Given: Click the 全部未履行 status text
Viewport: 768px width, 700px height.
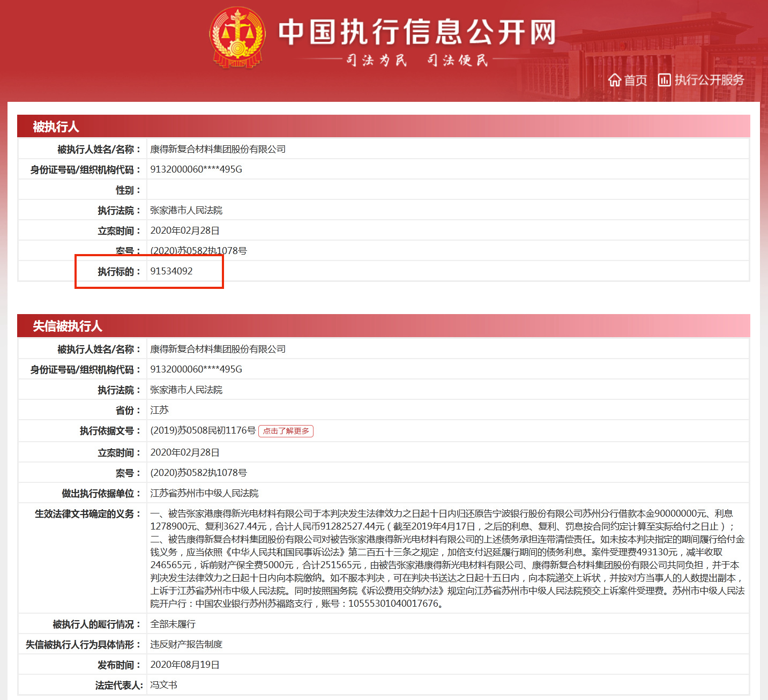Looking at the screenshot, I should pos(173,624).
